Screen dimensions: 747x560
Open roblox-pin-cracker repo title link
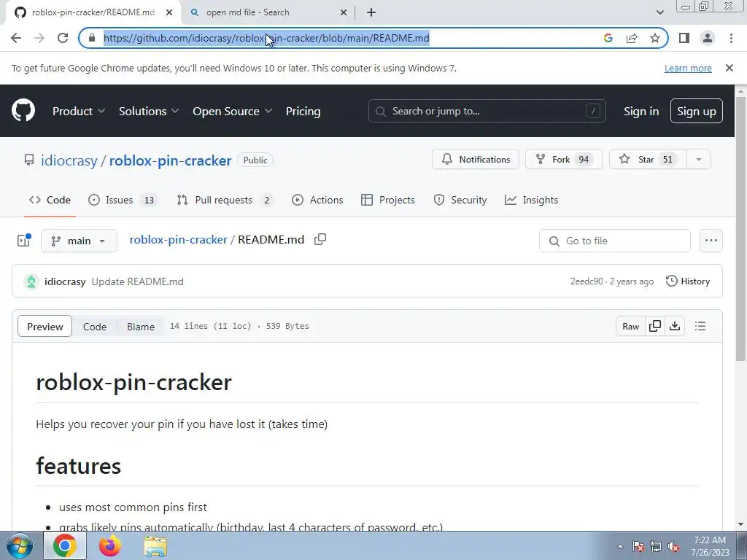pos(171,160)
